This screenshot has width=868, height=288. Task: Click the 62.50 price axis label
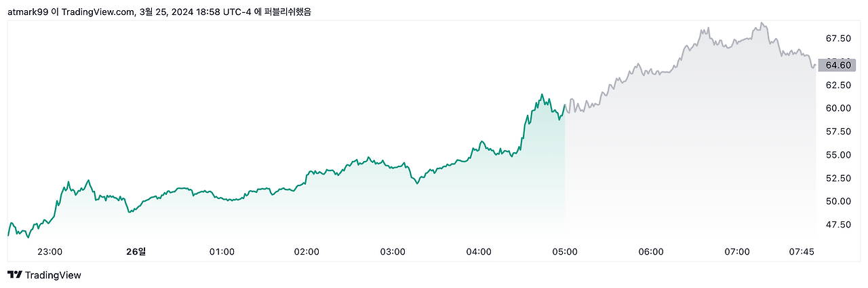tap(838, 85)
